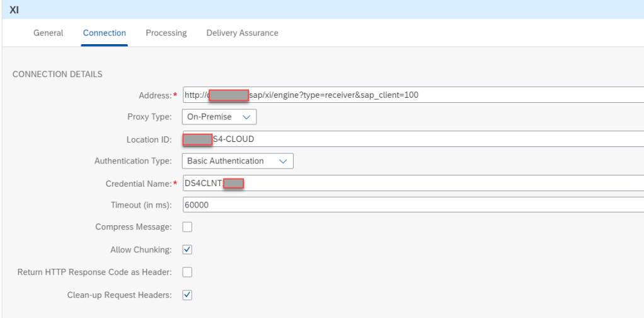This screenshot has width=644, height=318.
Task: Click the XI adapter title header
Action: 13,8
